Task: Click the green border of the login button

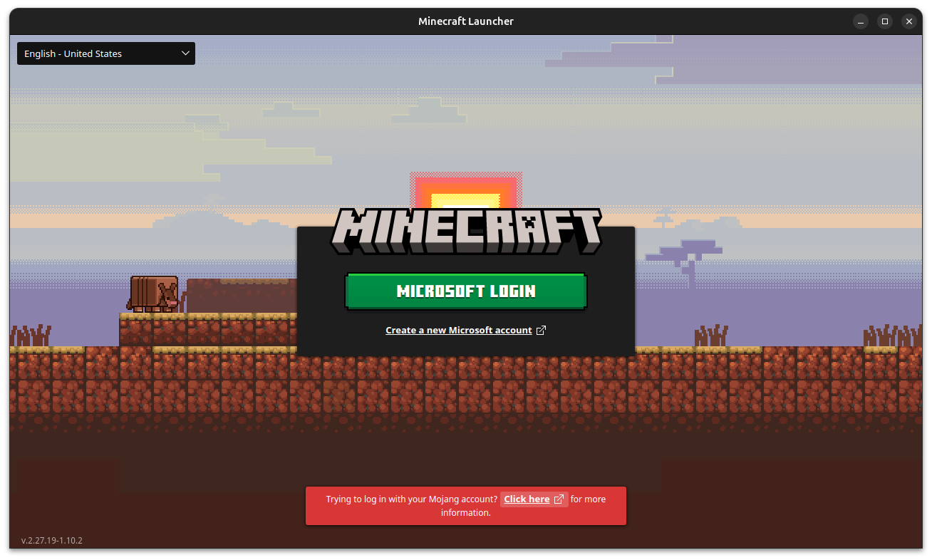Action: click(x=466, y=276)
